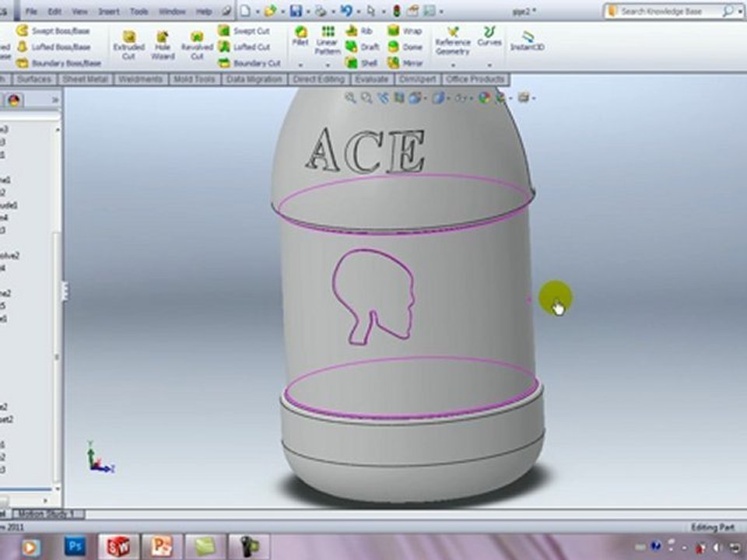Save the current part

point(296,10)
